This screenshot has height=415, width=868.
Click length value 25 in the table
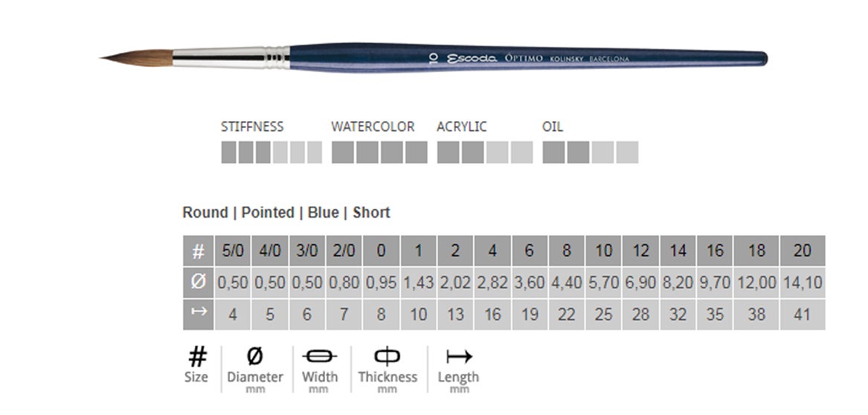[603, 314]
